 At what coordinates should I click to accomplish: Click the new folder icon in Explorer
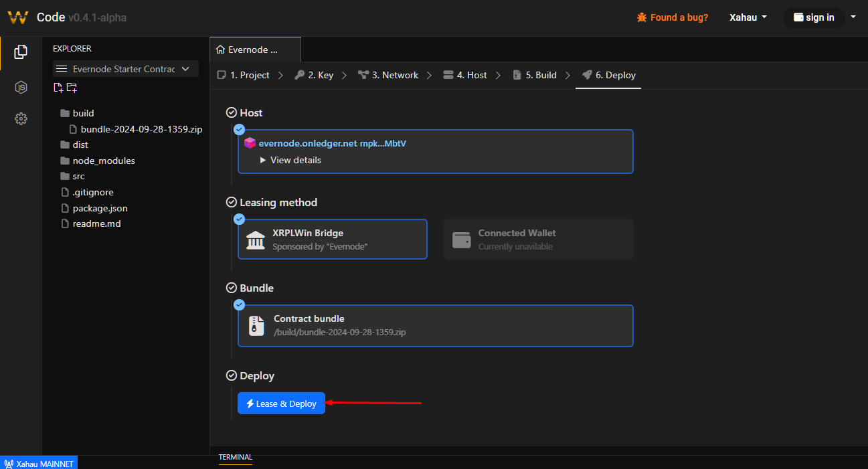coord(72,88)
